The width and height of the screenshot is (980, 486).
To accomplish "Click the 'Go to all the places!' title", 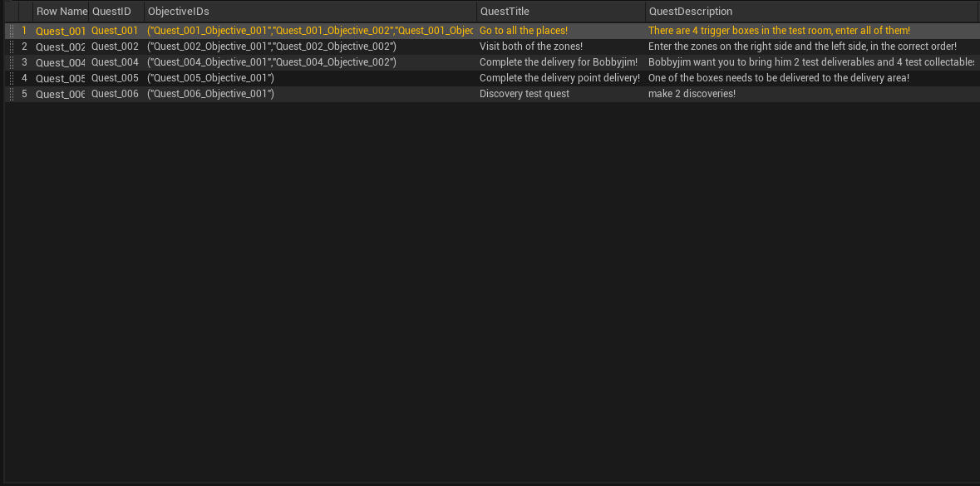I will point(523,31).
